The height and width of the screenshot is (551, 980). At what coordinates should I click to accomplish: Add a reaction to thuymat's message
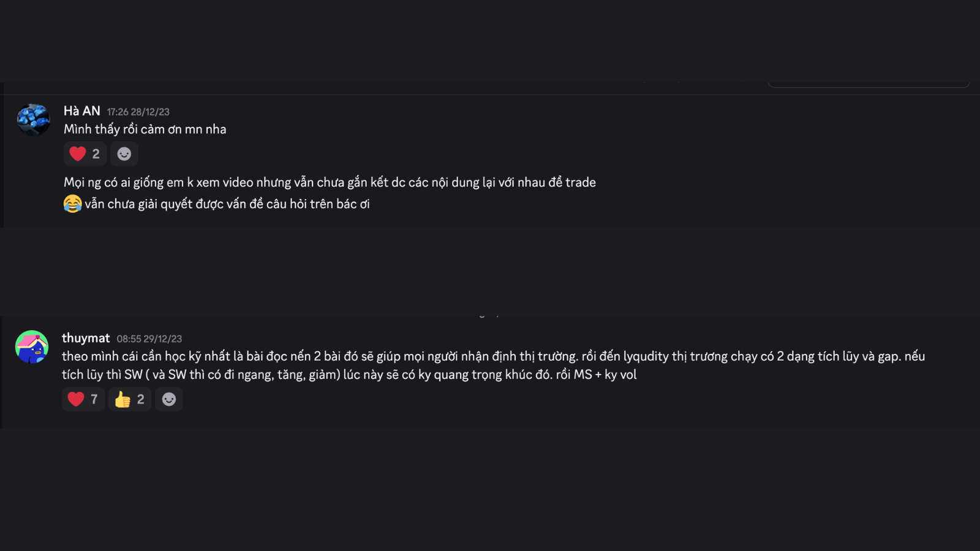[x=168, y=399]
